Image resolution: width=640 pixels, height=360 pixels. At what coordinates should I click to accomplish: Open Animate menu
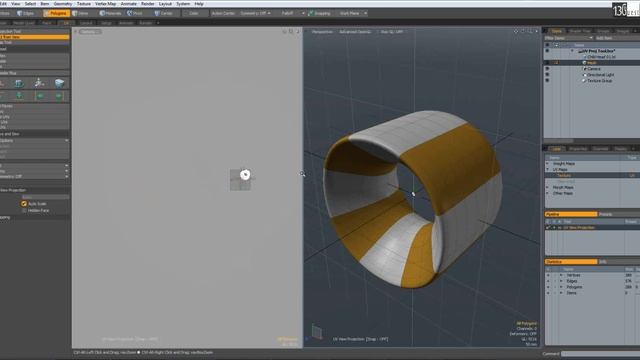[x=129, y=4]
